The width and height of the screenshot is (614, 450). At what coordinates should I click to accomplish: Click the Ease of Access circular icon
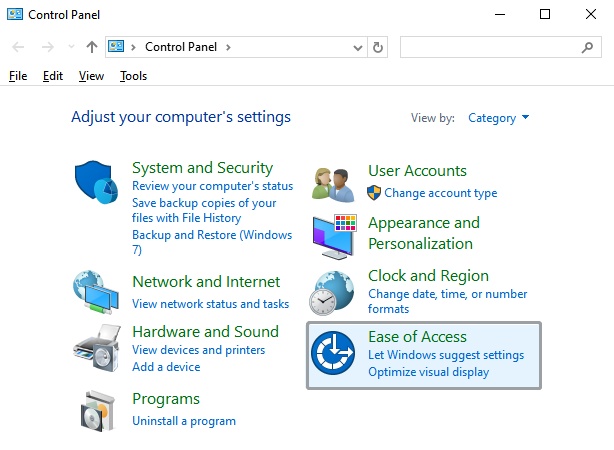pos(333,353)
